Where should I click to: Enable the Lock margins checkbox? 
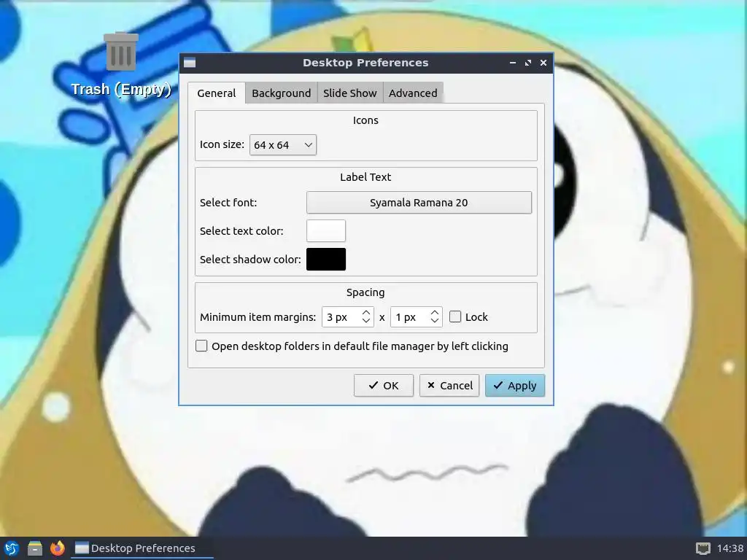coord(455,316)
